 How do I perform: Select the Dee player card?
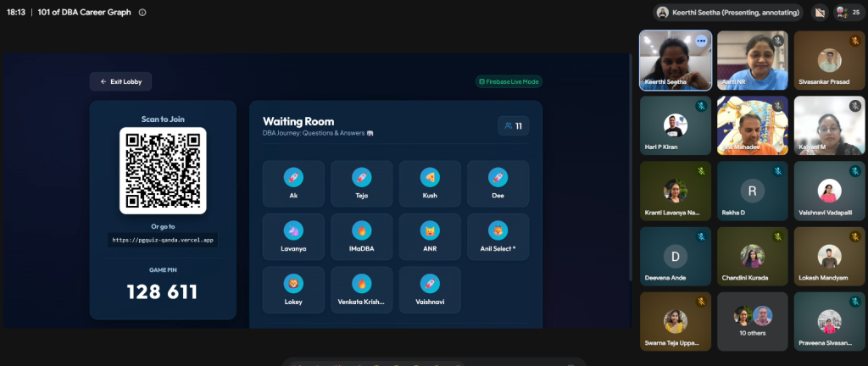(x=498, y=184)
